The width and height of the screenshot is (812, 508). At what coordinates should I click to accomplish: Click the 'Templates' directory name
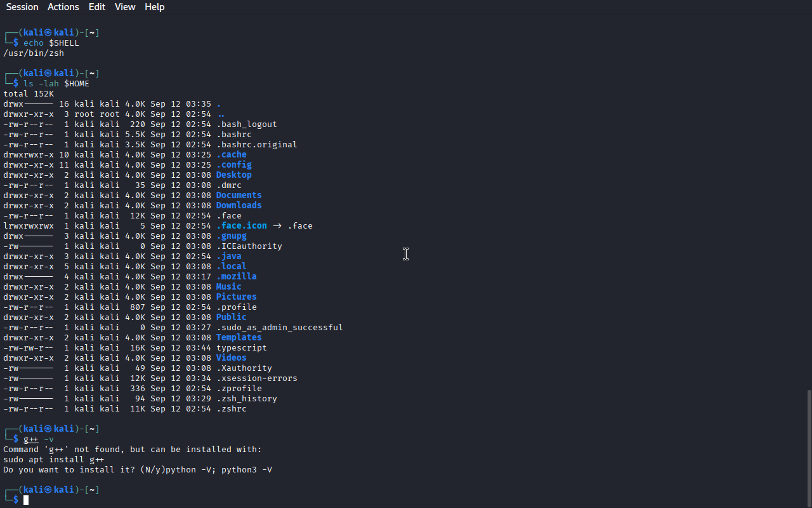239,338
